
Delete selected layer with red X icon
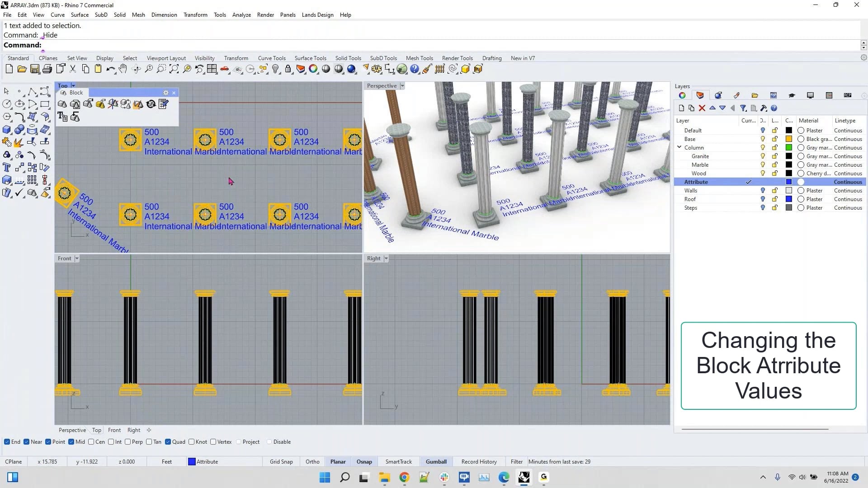tap(702, 108)
